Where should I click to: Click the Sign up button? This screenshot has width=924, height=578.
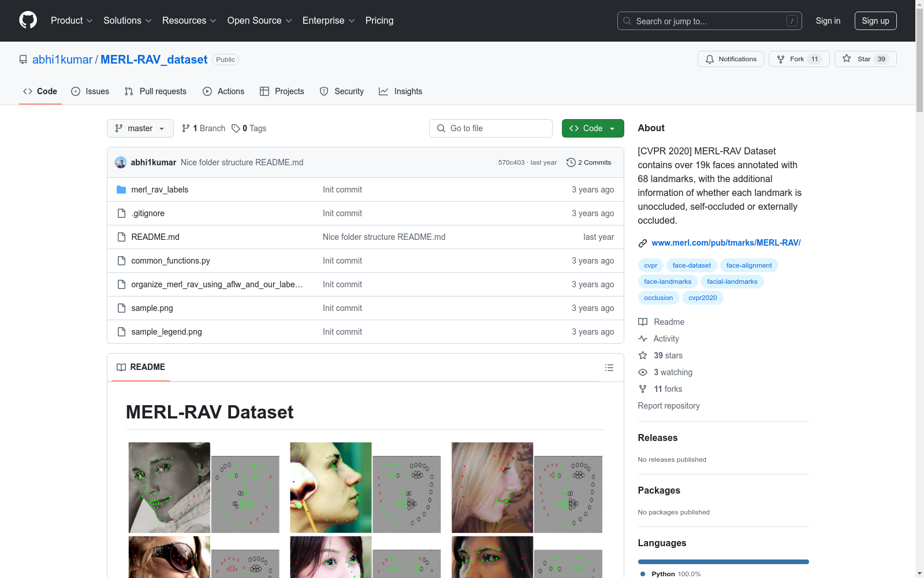[x=875, y=21]
